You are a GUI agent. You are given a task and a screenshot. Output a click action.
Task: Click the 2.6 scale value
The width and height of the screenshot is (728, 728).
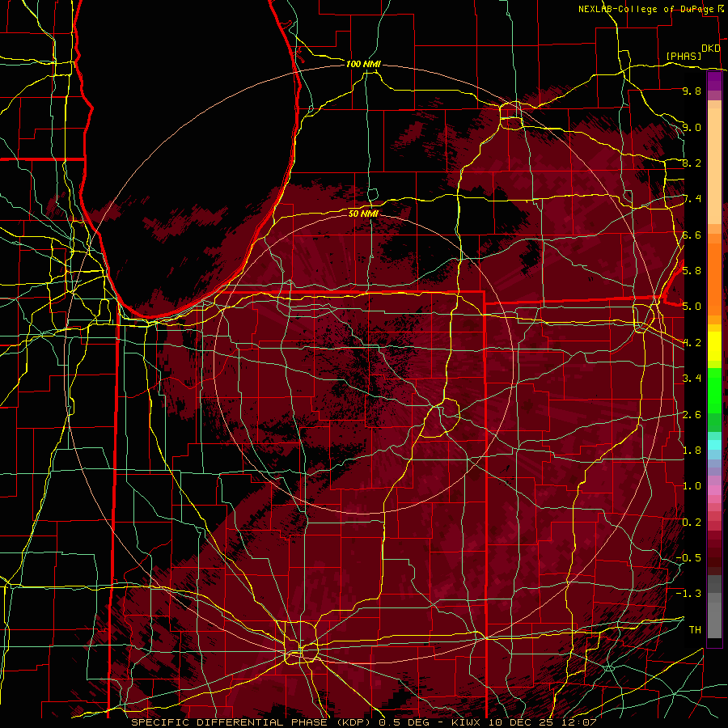tap(692, 414)
